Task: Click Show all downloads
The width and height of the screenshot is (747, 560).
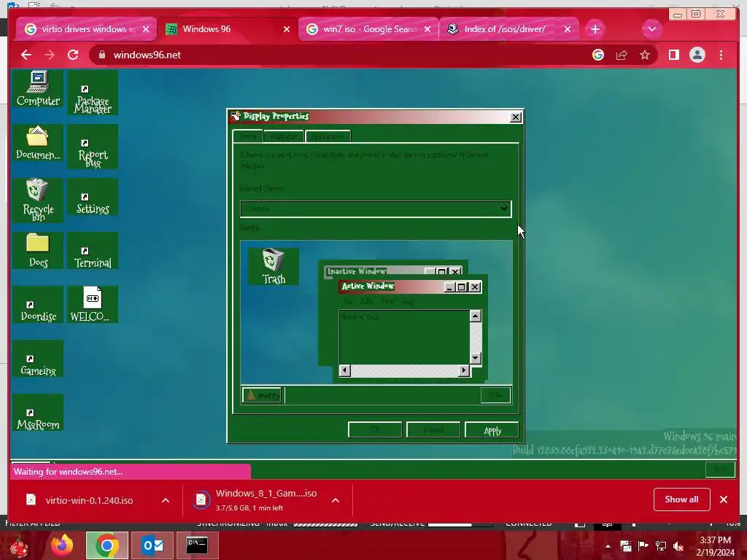Action: point(682,499)
